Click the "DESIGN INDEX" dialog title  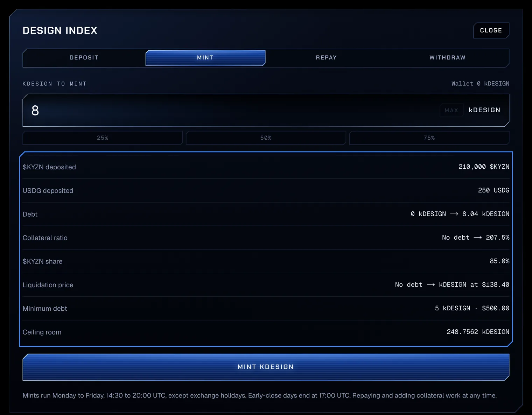(60, 30)
